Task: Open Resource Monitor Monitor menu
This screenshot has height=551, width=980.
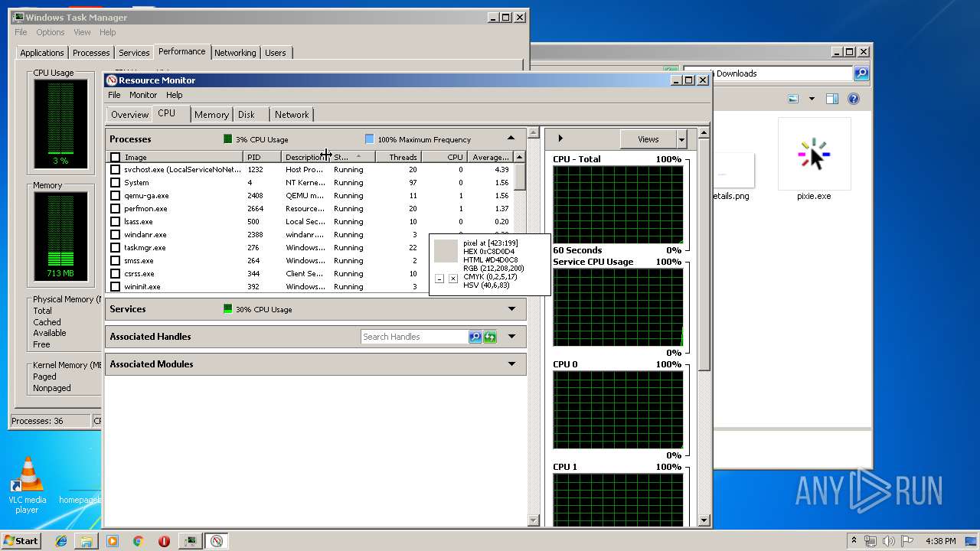Action: point(143,95)
